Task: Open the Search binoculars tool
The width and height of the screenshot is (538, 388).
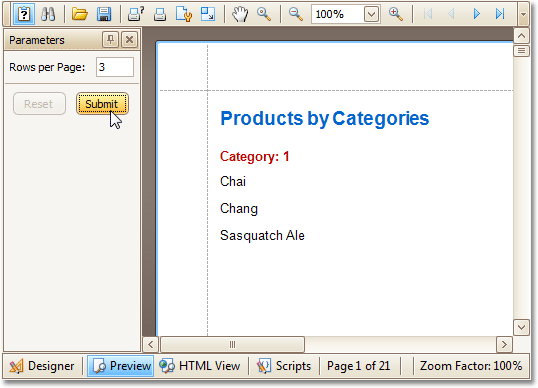Action: click(48, 14)
